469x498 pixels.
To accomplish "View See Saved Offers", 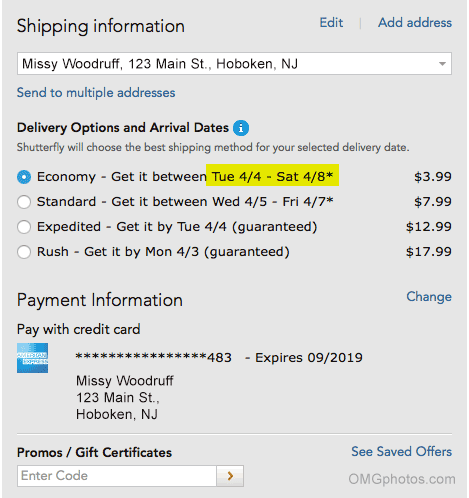I will tap(402, 452).
